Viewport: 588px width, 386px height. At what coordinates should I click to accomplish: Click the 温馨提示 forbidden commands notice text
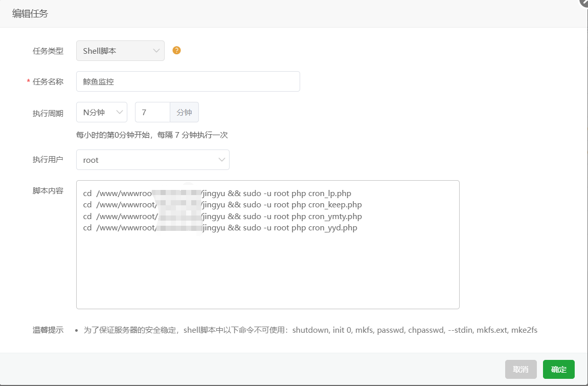(310, 330)
